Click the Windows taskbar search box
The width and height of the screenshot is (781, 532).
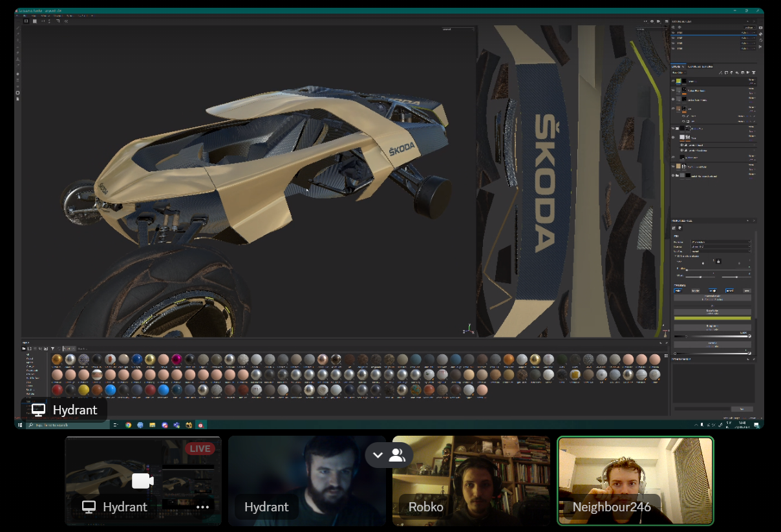pyautogui.click(x=69, y=425)
